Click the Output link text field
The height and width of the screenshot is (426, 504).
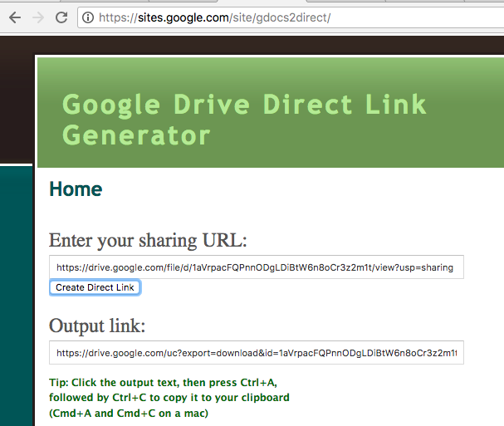256,353
